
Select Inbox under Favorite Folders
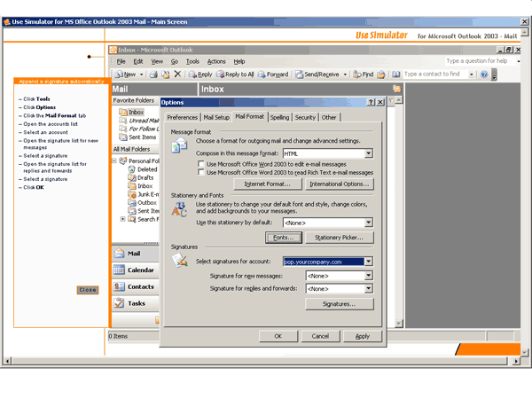131,112
